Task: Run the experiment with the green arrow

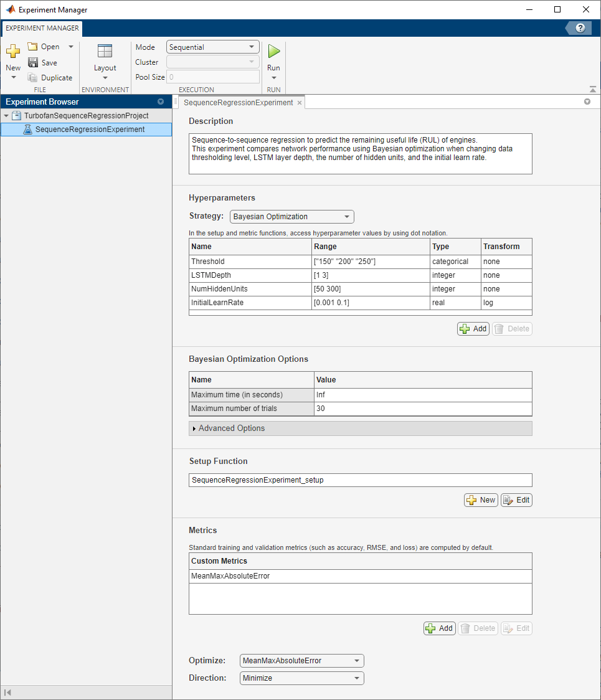Action: coord(273,51)
